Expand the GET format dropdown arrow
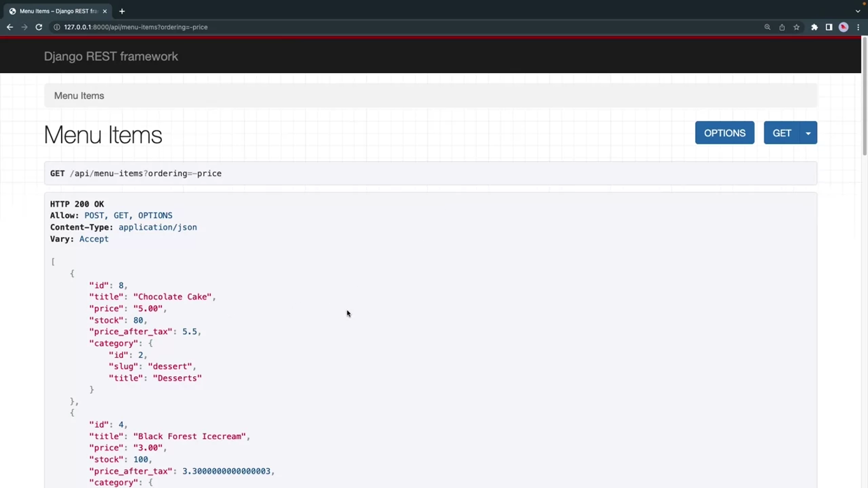Viewport: 868px width, 488px height. 808,133
